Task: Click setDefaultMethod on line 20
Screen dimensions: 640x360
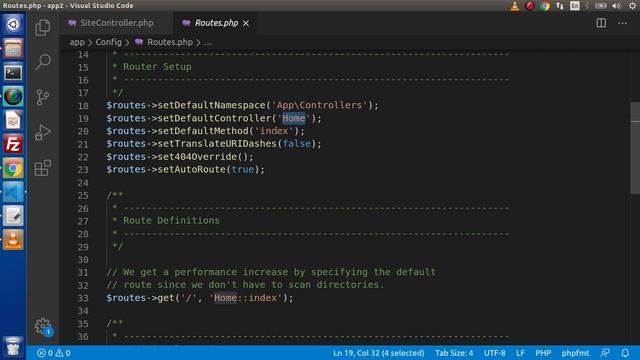Action: coord(203,131)
